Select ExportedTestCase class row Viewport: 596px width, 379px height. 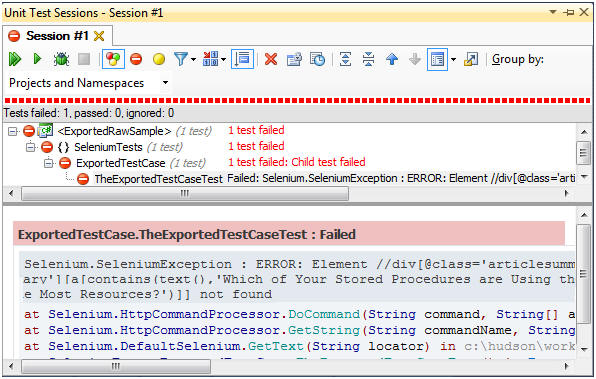120,163
